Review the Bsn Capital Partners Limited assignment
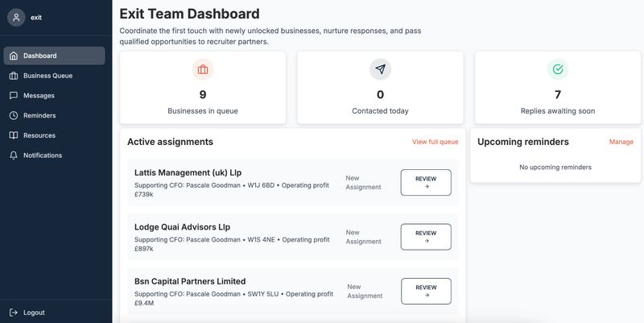644x323 pixels. point(426,292)
